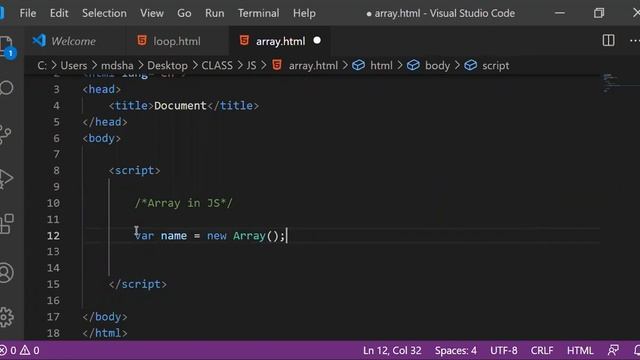Click the unsaved dot on array.html tab

coord(317,40)
